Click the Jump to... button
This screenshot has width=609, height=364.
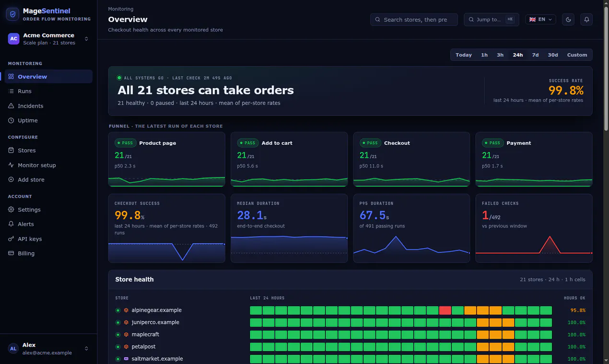point(492,20)
